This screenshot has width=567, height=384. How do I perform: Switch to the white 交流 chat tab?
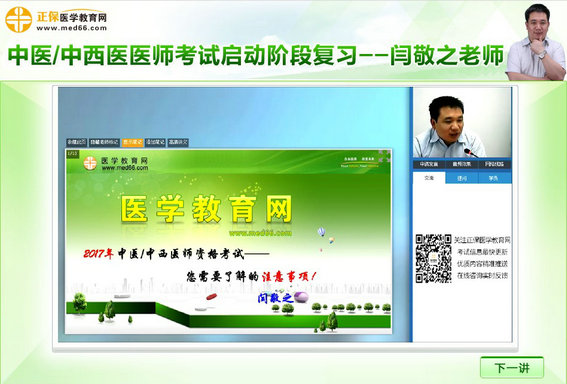point(429,178)
